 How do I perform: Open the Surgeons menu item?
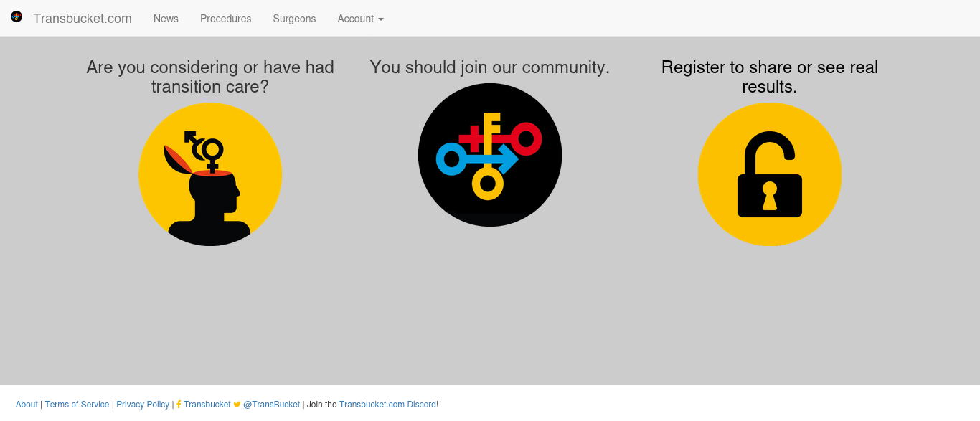pos(294,19)
